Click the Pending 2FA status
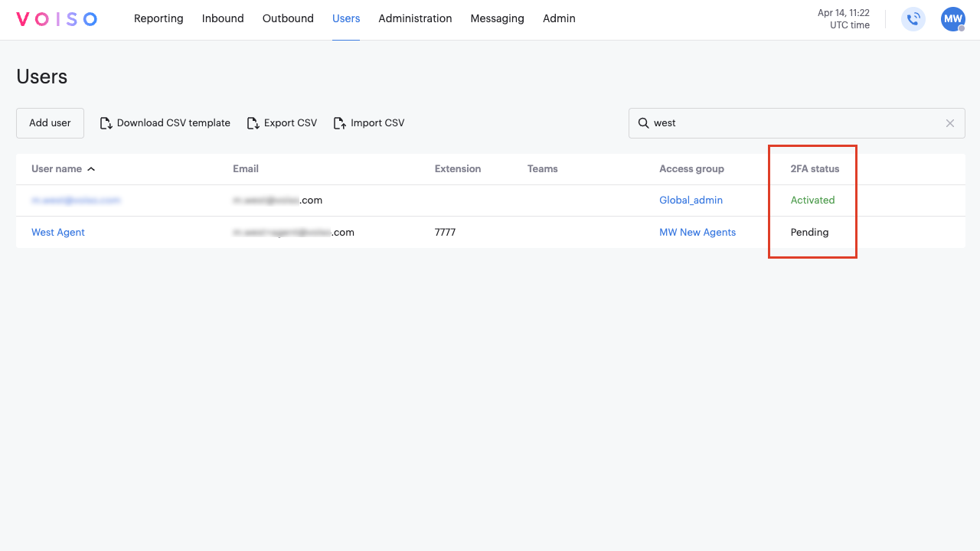 pos(809,233)
